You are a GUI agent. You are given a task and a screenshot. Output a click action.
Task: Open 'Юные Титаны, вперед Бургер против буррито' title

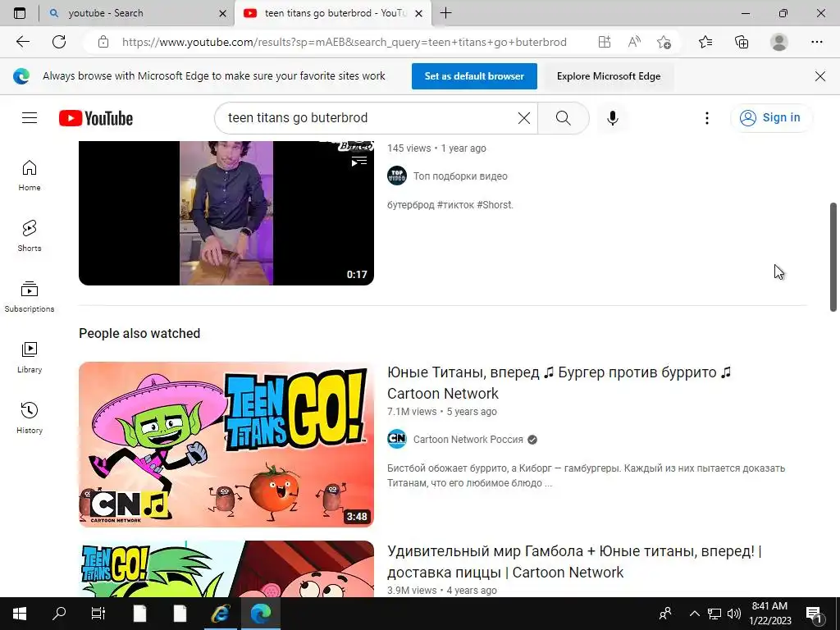(559, 382)
